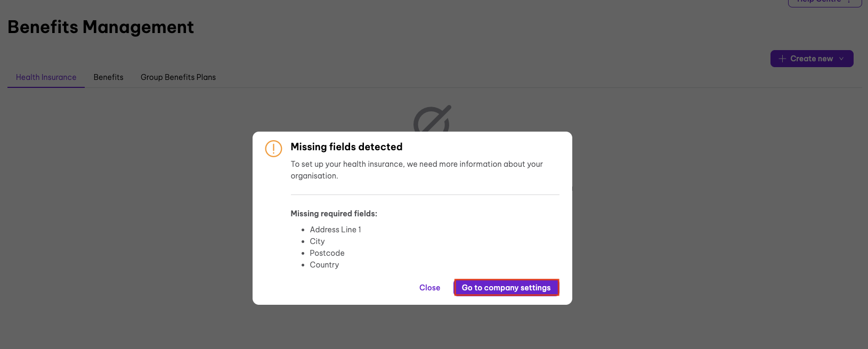Open the Benefits tab
This screenshot has height=349, width=868.
point(109,77)
